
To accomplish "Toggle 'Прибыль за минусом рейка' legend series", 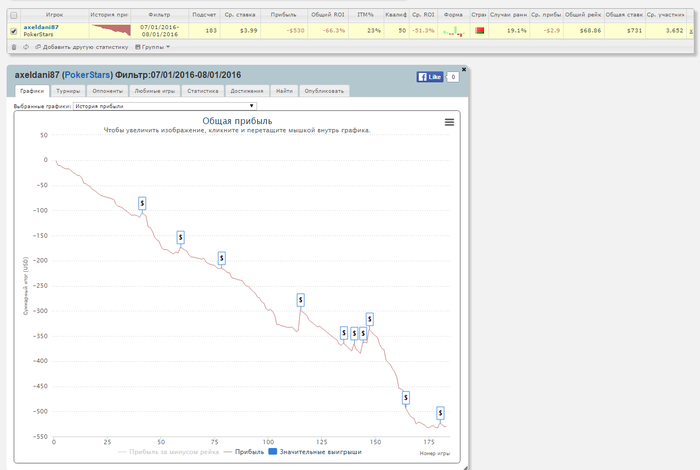I will coord(168,452).
